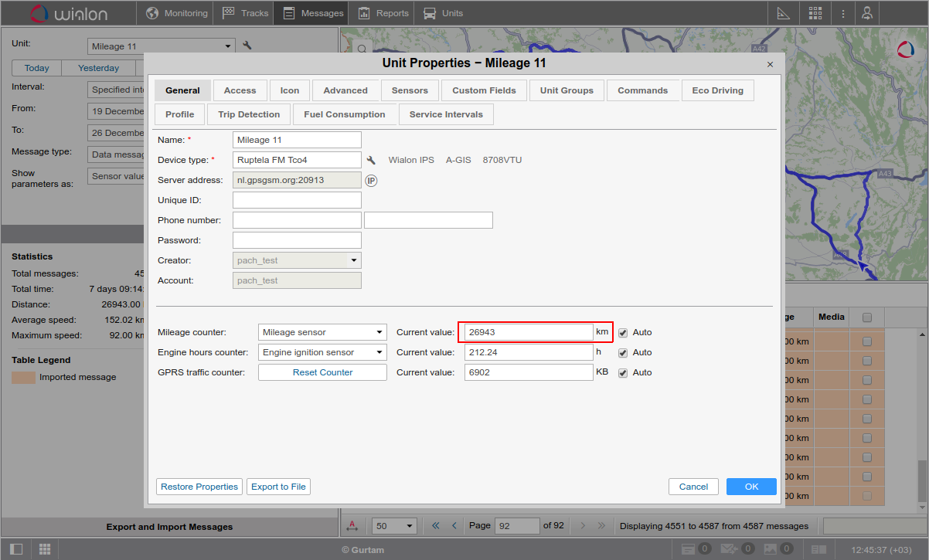The height and width of the screenshot is (560, 929).
Task: Jump to first page of messages
Action: point(435,526)
